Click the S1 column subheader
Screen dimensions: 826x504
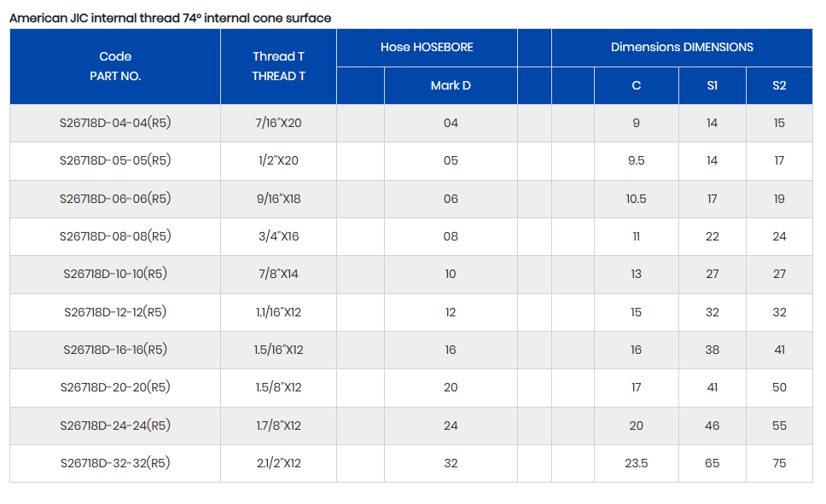coord(713,85)
